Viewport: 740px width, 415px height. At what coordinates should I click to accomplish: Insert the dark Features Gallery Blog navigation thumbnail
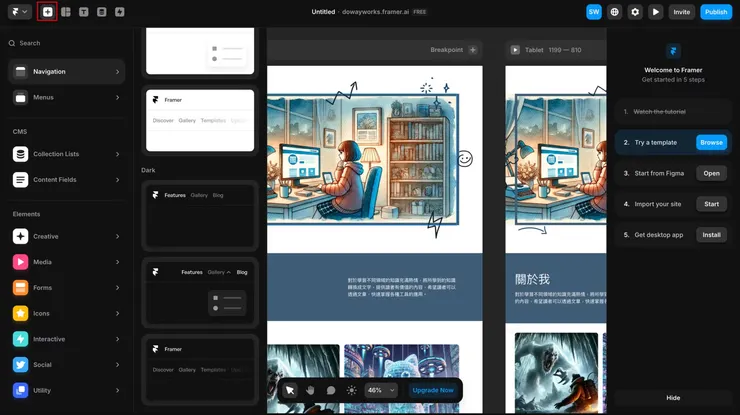(200, 216)
